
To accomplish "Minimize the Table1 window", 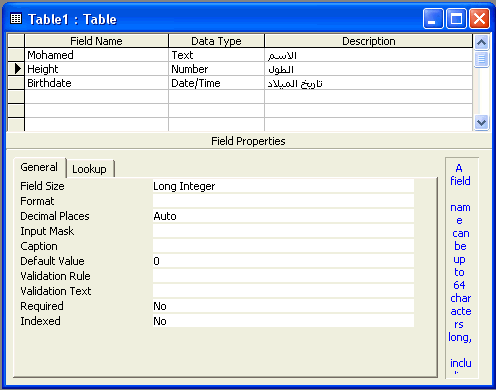I will click(x=433, y=19).
